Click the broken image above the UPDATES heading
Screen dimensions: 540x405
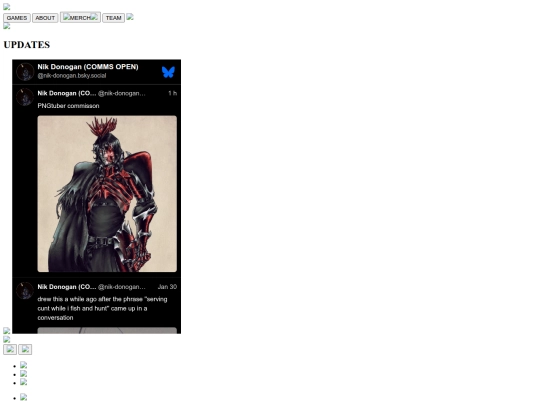pyautogui.click(x=7, y=26)
